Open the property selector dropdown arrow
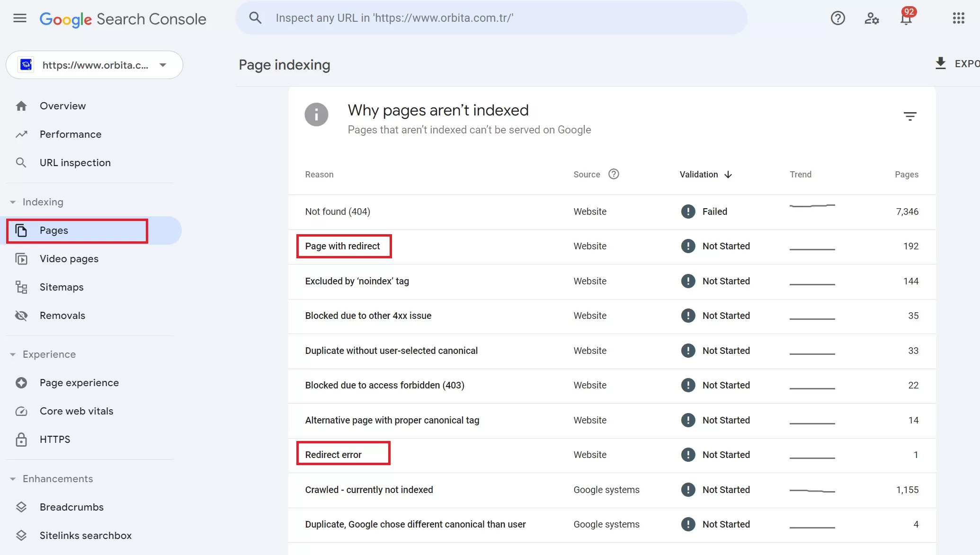The image size is (980, 555). pos(163,65)
